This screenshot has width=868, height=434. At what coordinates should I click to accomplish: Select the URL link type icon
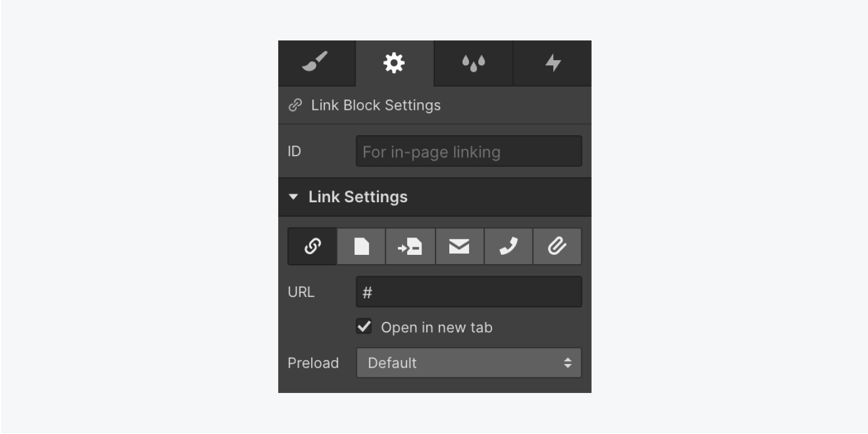click(312, 247)
